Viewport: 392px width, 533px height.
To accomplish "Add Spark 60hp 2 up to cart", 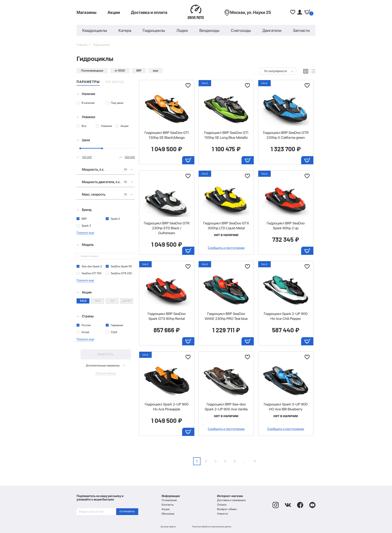I will [x=307, y=251].
